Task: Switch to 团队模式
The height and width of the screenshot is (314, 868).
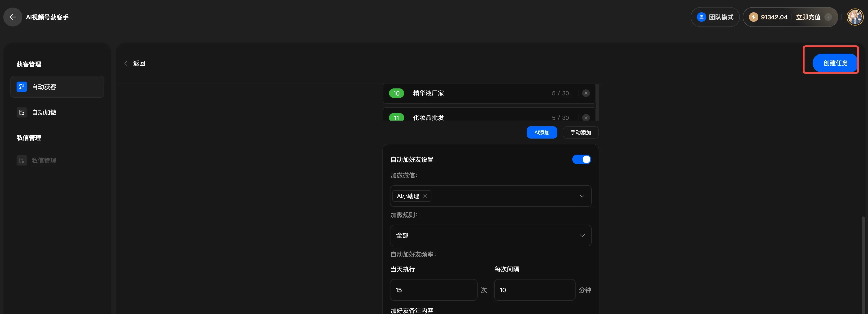Action: tap(715, 17)
